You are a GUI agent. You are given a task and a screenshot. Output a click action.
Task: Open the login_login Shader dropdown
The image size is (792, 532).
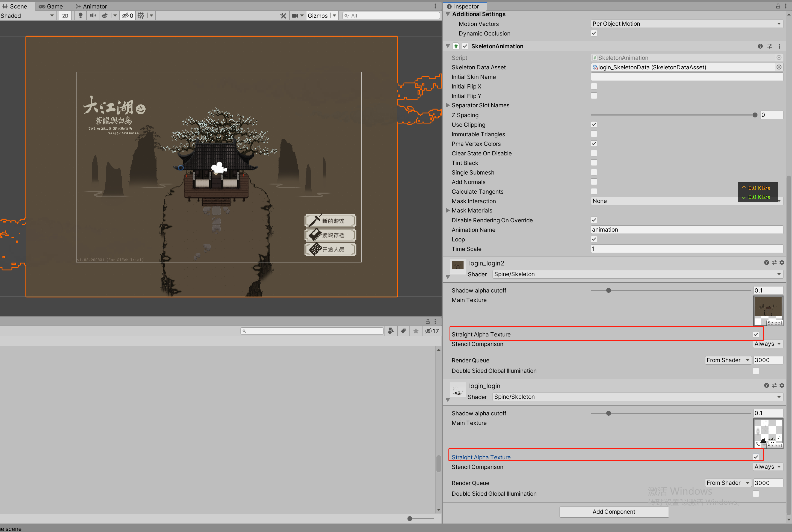638,397
